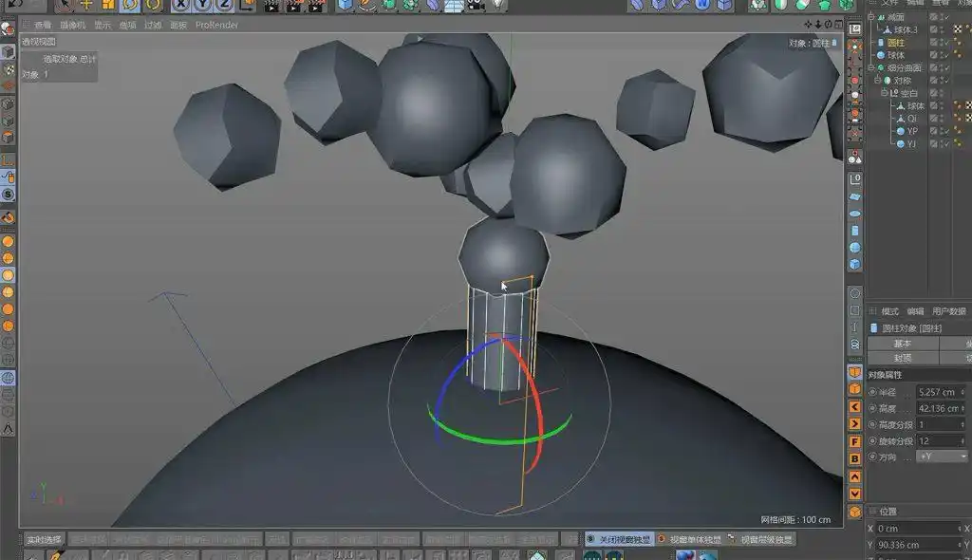
Task: Click the orange down arrow view icon
Action: pos(855,494)
